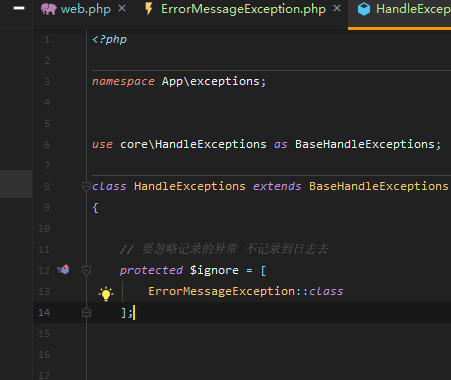Close the web.php tab
This screenshot has width=451, height=380.
122,8
